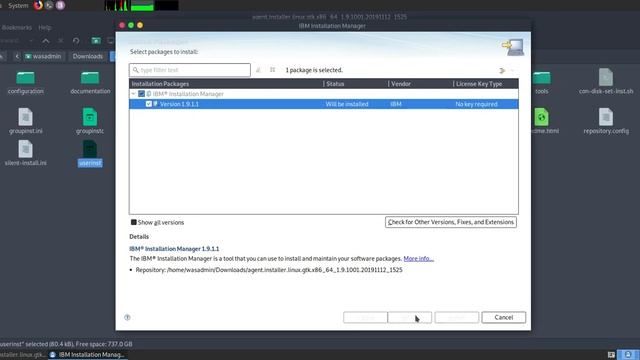Select repository.config file in file manager

coord(606,121)
